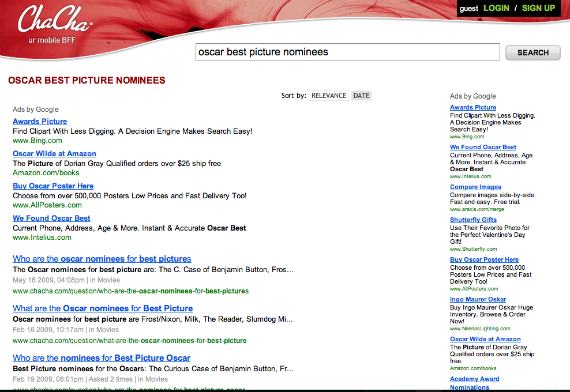This screenshot has height=392, width=570.
Task: Focus the search query input field
Action: 347,52
